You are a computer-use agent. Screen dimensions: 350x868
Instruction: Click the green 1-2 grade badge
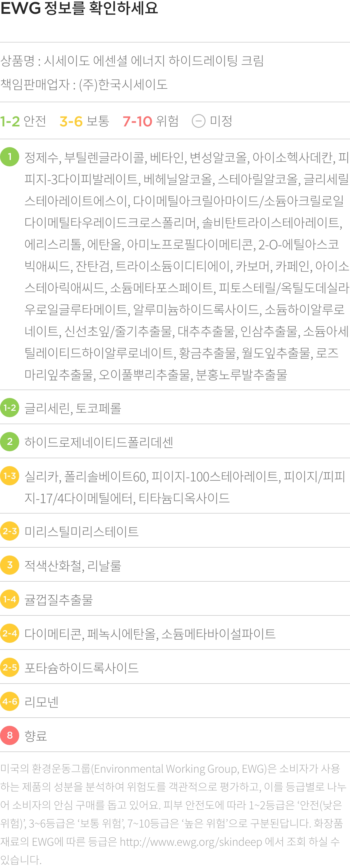tap(9, 408)
